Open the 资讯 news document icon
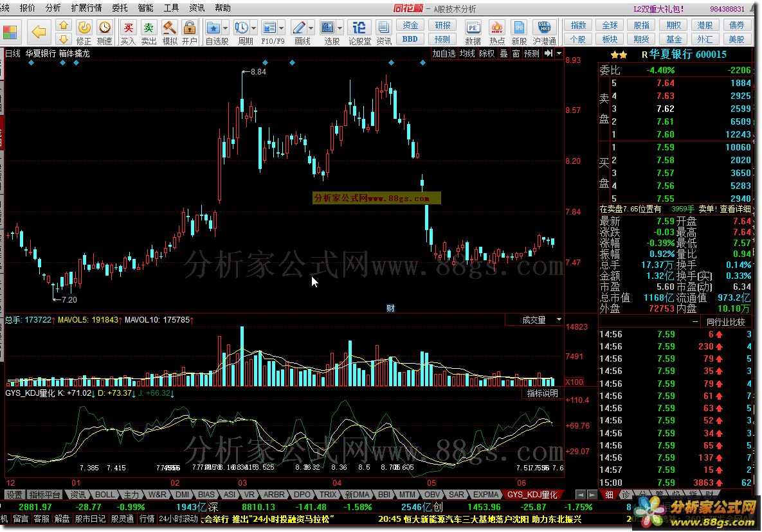The height and width of the screenshot is (532, 762). (x=384, y=33)
